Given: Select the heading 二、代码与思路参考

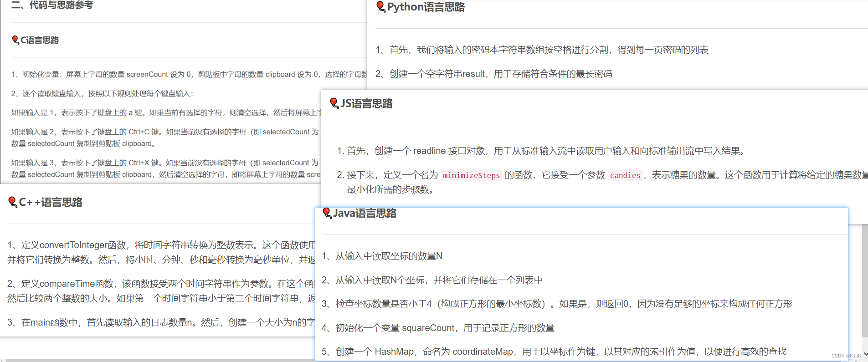Looking at the screenshot, I should (x=52, y=5).
